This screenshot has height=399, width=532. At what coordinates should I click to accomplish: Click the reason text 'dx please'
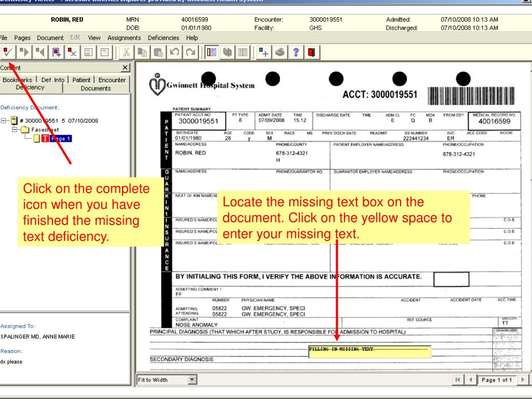pos(11,362)
